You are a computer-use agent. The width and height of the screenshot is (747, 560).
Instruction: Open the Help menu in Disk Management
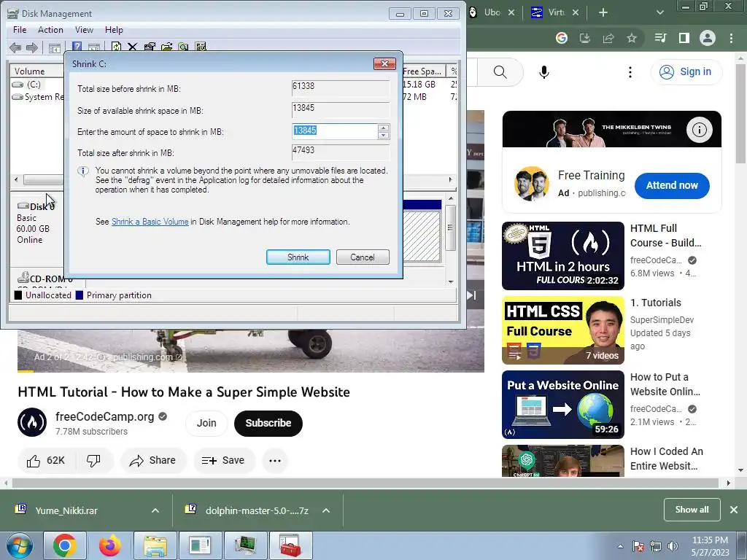tap(114, 29)
